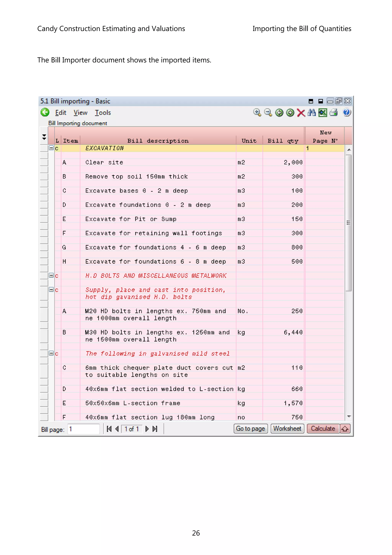This screenshot has height=555, width=392.
Task: Collapse the galvanised mild steel heading
Action: click(51, 353)
